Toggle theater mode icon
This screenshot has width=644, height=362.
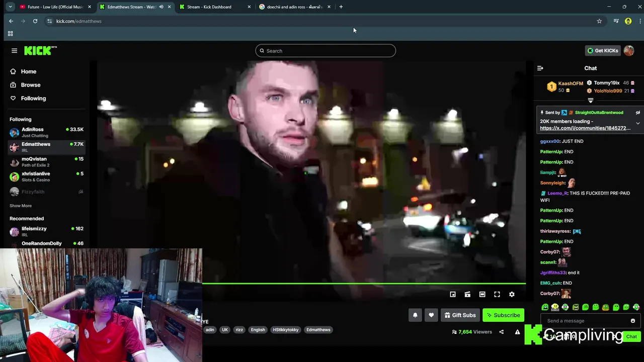pyautogui.click(x=482, y=295)
